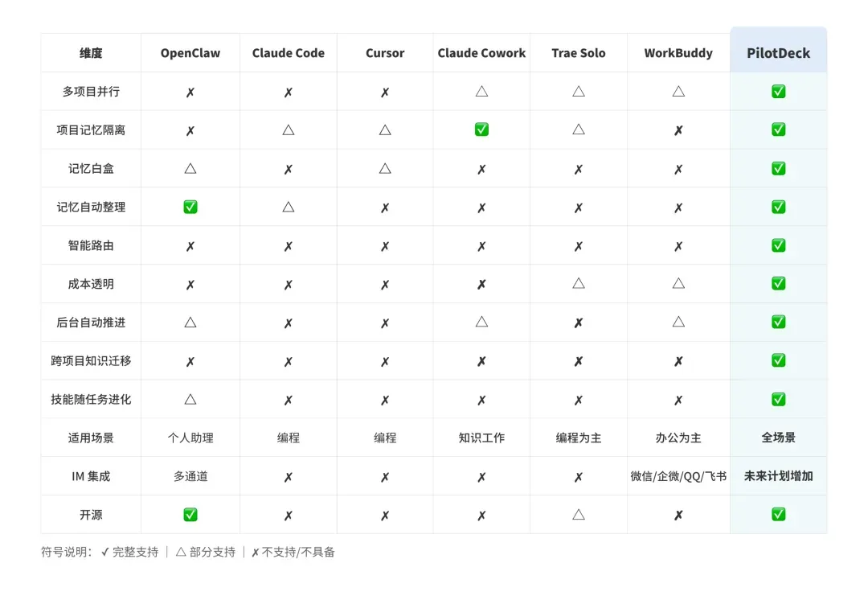This screenshot has height=592, width=868.
Task: Click PilotDeck's green check in 开源 row
Action: pos(778,515)
